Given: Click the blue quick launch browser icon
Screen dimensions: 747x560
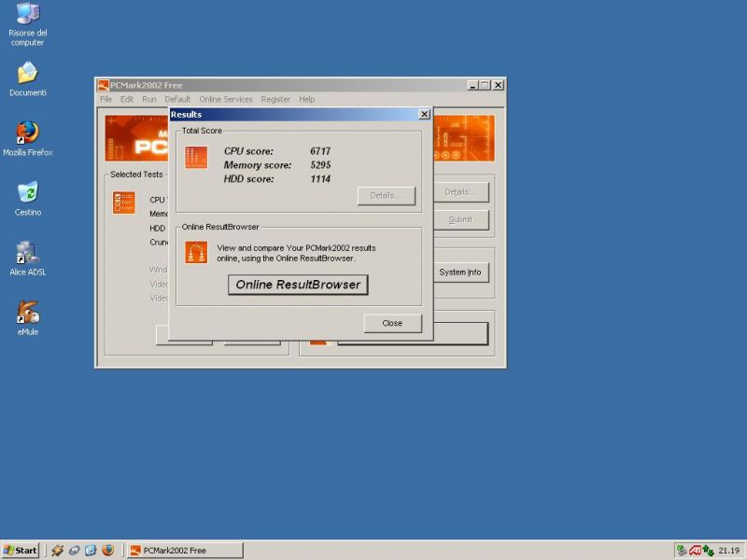Looking at the screenshot, I should point(91,551).
